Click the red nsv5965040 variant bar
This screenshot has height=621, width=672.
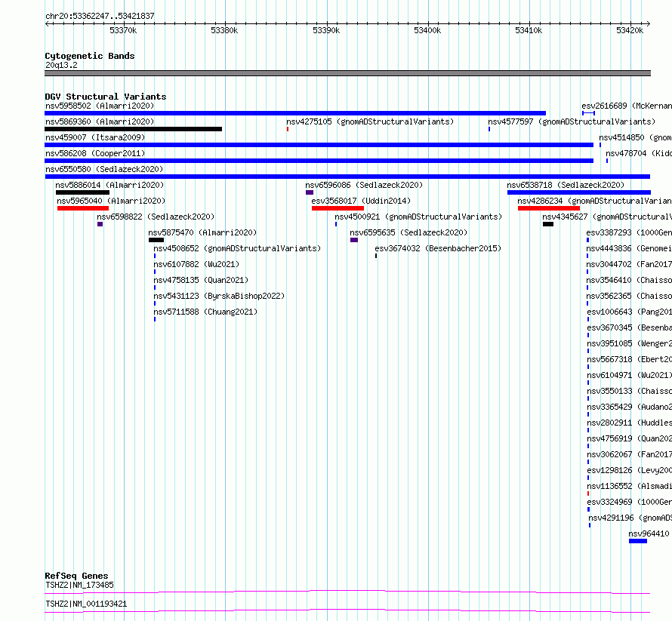[x=83, y=208]
